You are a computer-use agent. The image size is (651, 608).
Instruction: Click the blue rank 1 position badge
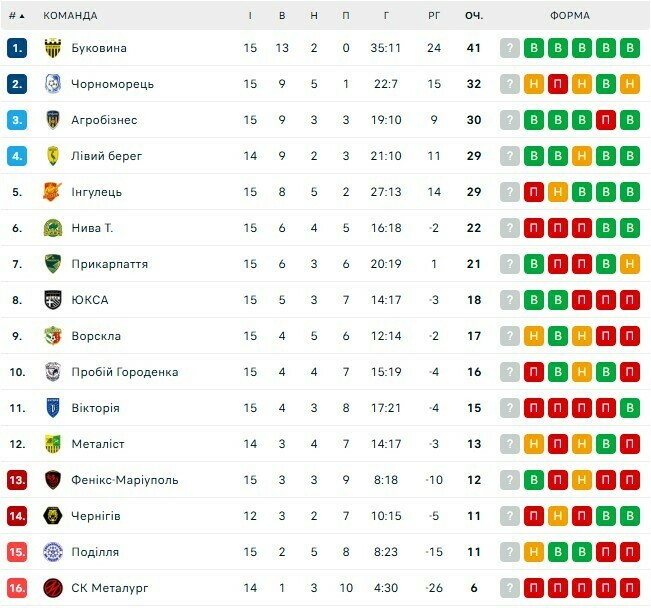point(17,48)
